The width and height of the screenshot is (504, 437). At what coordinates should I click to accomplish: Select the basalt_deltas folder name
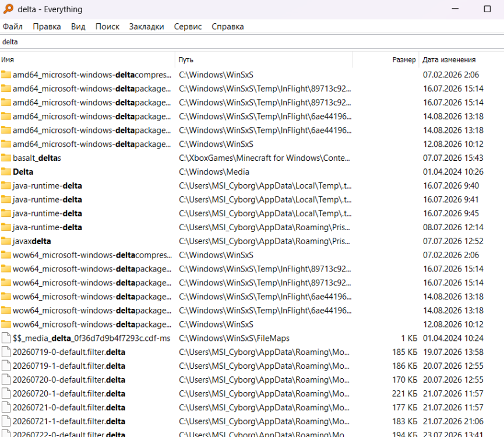[x=37, y=158]
